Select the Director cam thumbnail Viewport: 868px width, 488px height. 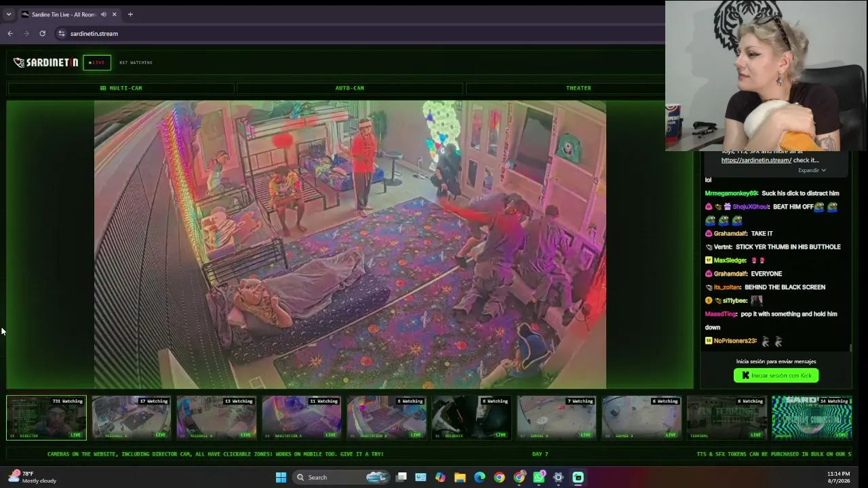[46, 418]
